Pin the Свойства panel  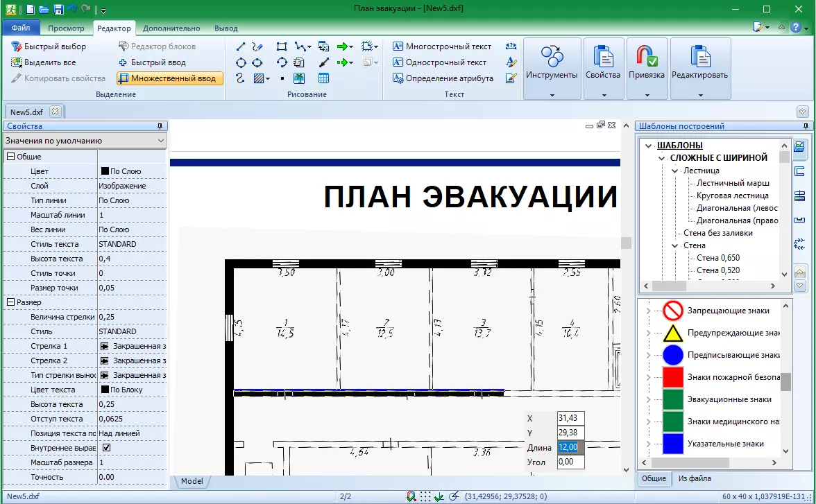160,126
